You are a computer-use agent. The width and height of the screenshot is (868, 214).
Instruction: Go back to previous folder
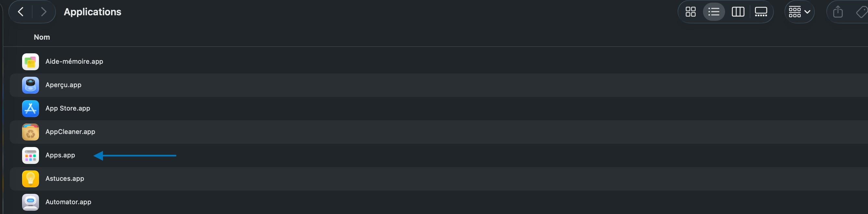[x=21, y=12]
